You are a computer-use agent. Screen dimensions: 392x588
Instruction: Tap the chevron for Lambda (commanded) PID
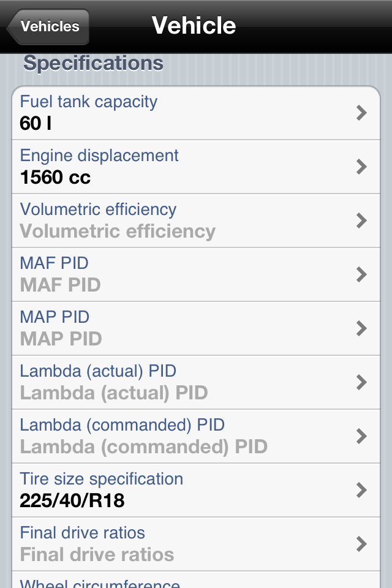coord(361,436)
